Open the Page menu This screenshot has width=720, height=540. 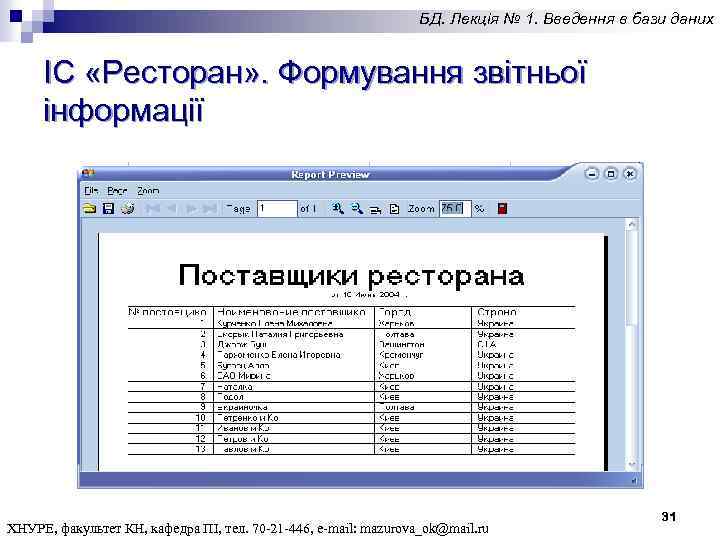point(117,191)
